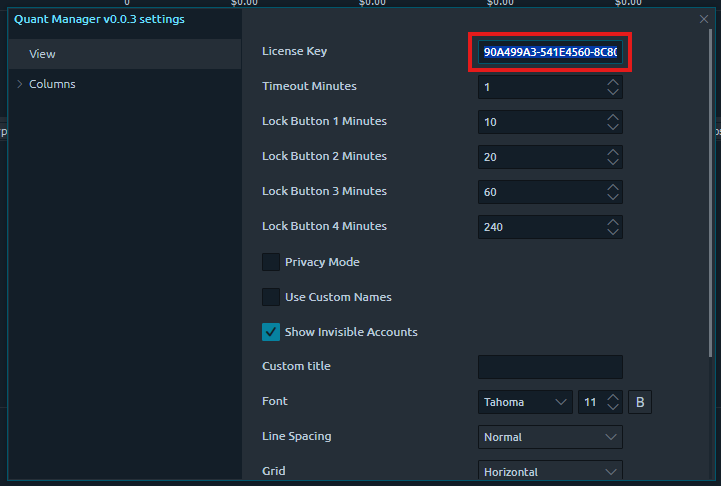Close the Quant Manager settings dialog

(x=704, y=19)
